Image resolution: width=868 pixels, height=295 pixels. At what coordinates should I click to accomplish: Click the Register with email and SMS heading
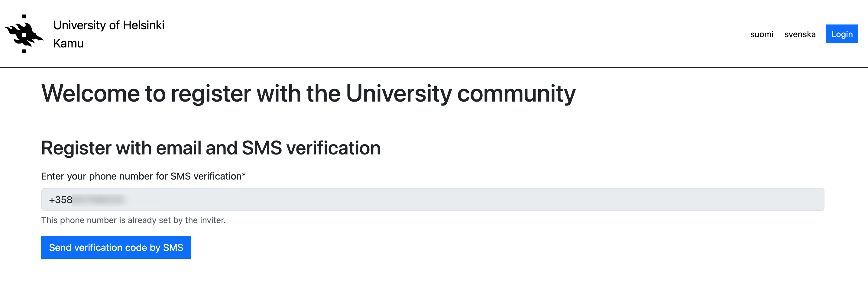211,148
